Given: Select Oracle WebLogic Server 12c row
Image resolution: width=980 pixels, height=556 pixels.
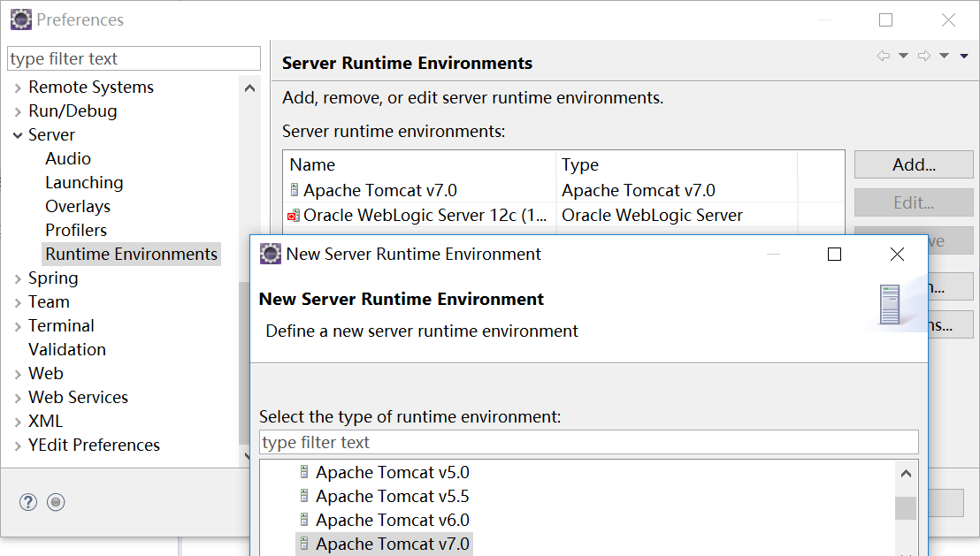Looking at the screenshot, I should 563,215.
